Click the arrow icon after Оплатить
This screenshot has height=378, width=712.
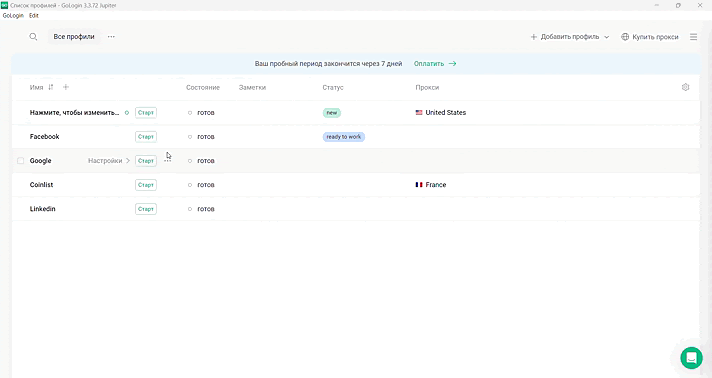click(452, 64)
